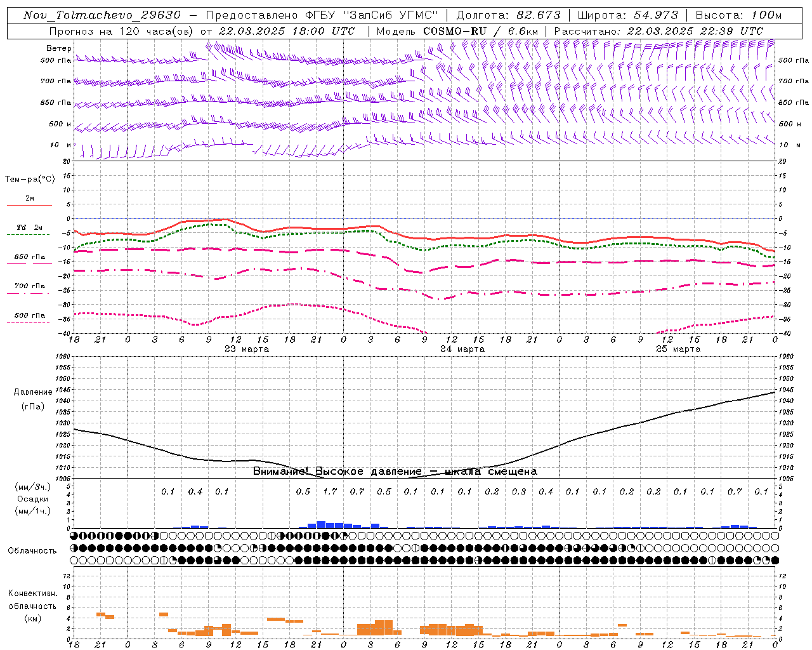Click the "24 марта" date label
The image size is (812, 650).
pos(462,349)
